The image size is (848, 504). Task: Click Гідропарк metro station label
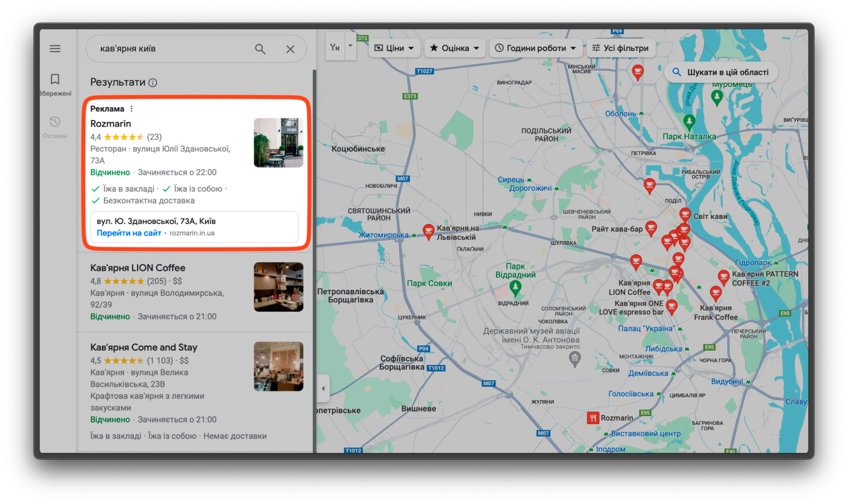point(753,263)
